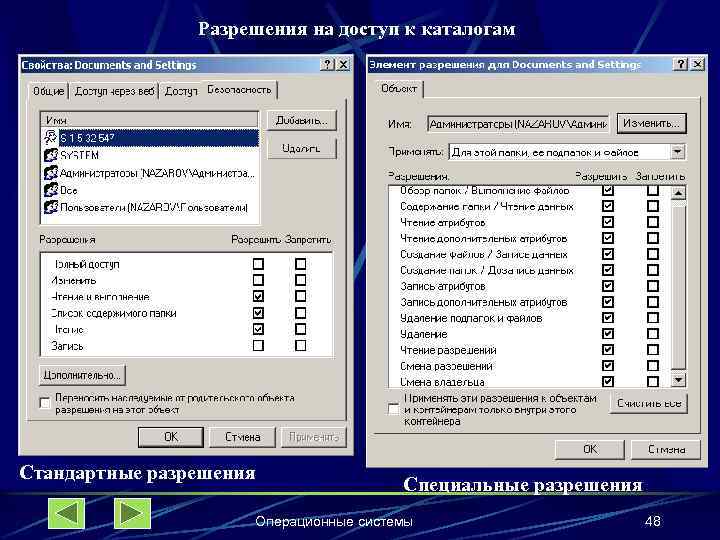Image resolution: width=720 pixels, height=540 pixels.
Task: Confirm with OK in Элемент разрешения dialog
Action: [590, 449]
